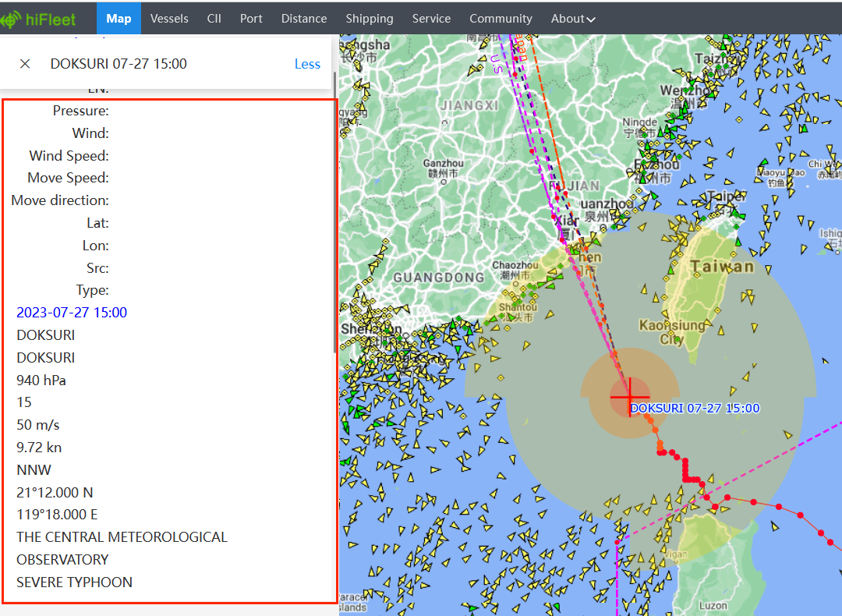Screen dimensions: 842x616
Task: Open the Port menu
Action: (251, 18)
